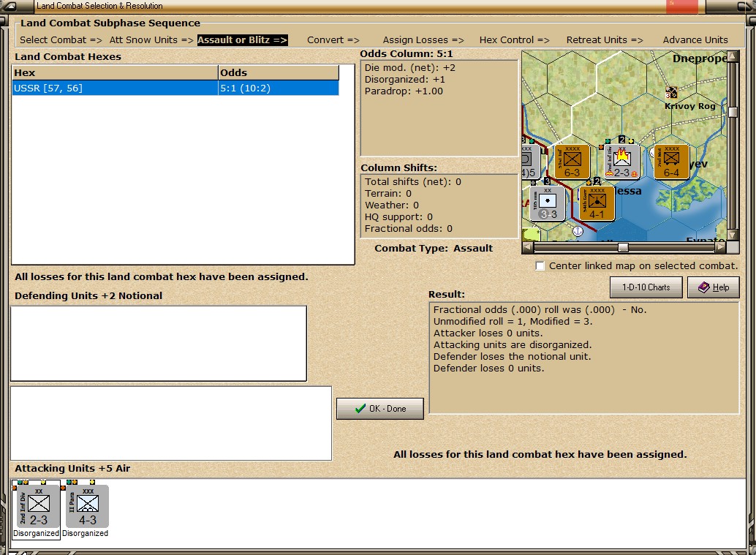Select the Assault or Blitz subphase
The image size is (756, 555).
point(243,40)
